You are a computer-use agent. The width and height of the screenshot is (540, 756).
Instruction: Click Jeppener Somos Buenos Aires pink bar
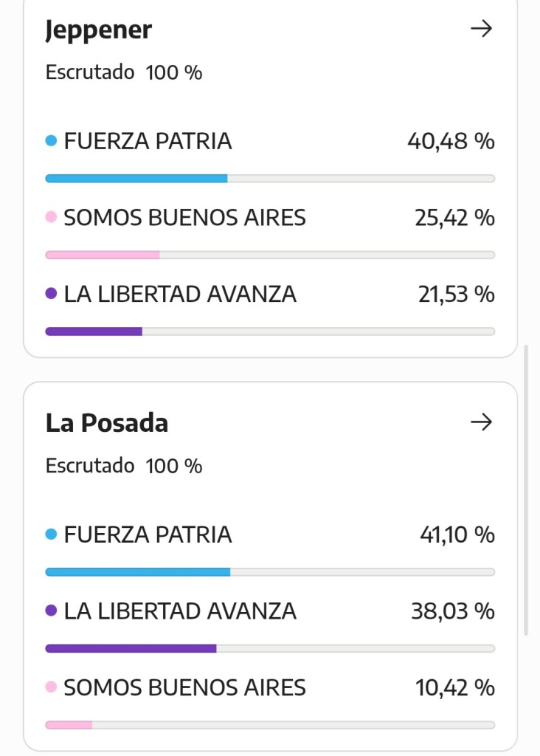103,255
